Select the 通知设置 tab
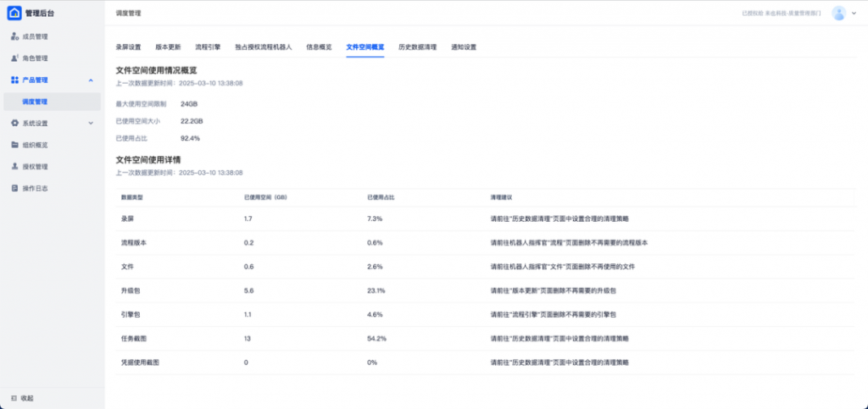 (x=464, y=47)
